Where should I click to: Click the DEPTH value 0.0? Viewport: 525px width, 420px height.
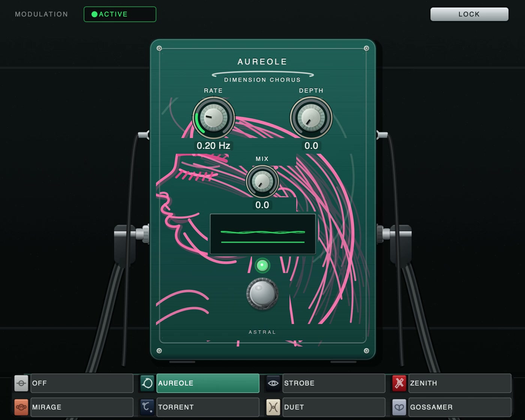click(x=311, y=146)
